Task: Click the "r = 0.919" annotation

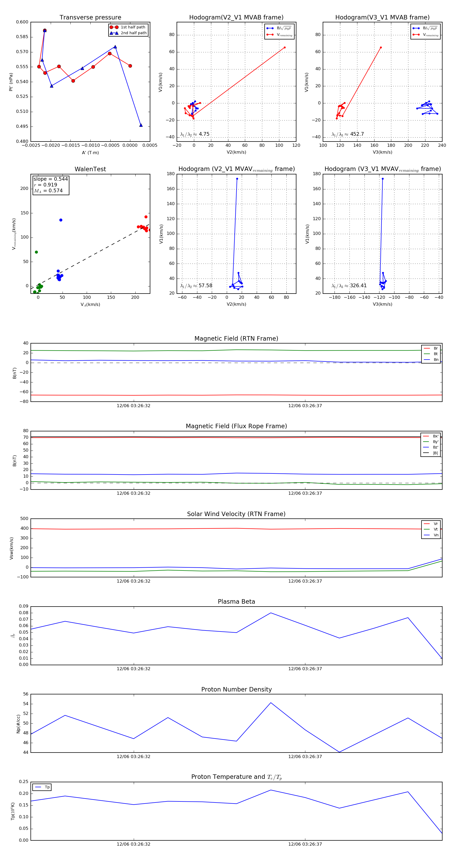Action: pyautogui.click(x=45, y=185)
